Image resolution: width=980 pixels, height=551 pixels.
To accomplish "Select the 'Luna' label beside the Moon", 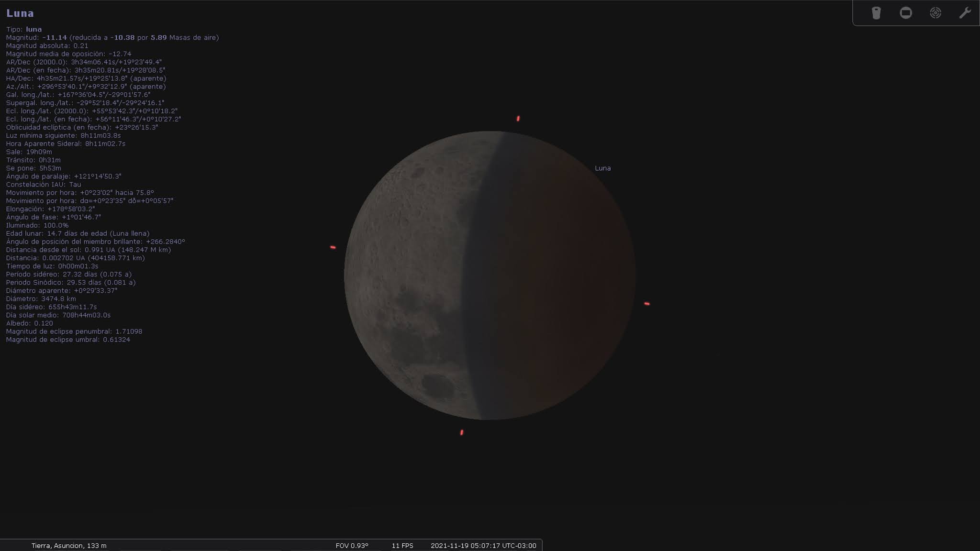I will point(602,168).
